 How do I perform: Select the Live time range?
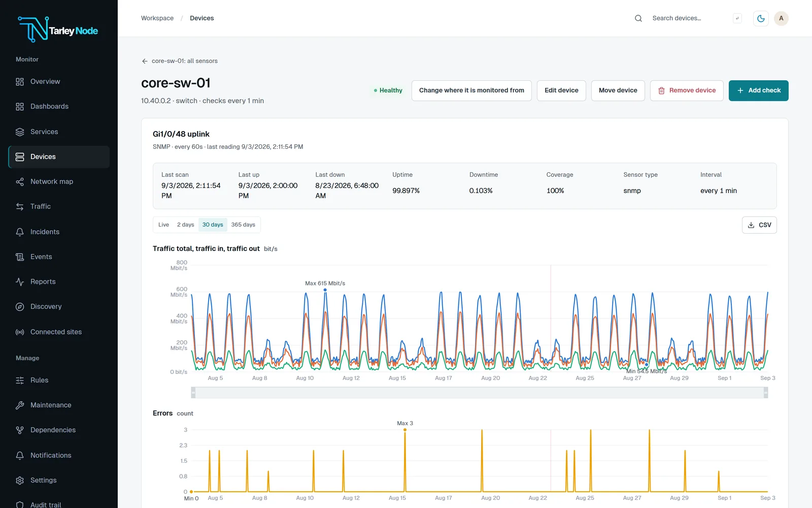[163, 225]
